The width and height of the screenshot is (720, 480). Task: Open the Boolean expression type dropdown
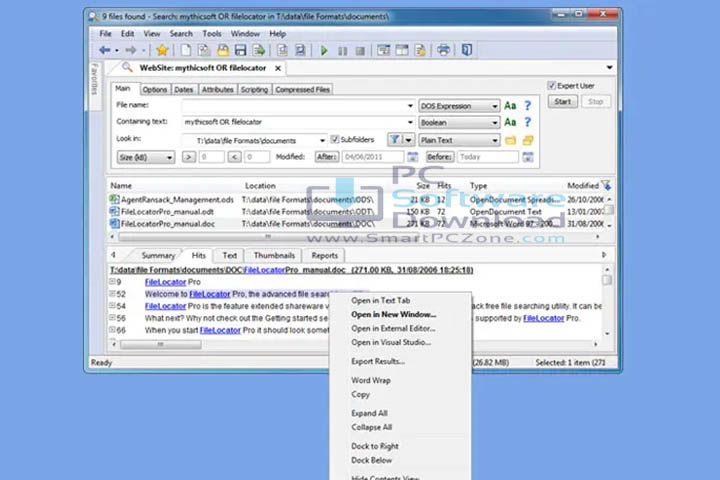pos(459,123)
